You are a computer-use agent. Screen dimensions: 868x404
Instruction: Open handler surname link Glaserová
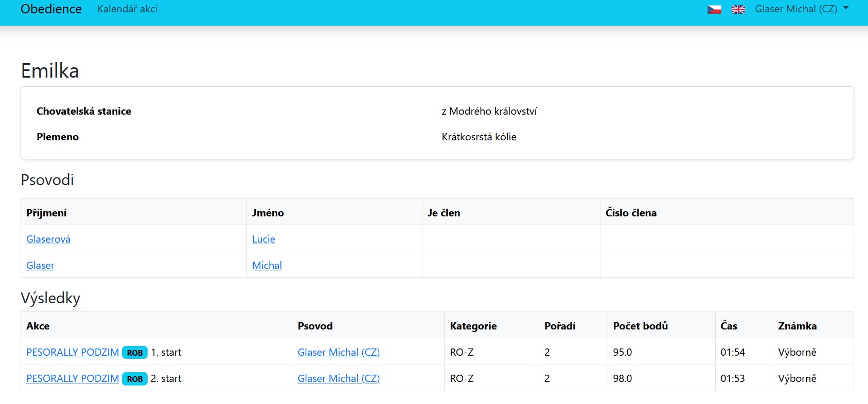pyautogui.click(x=48, y=239)
